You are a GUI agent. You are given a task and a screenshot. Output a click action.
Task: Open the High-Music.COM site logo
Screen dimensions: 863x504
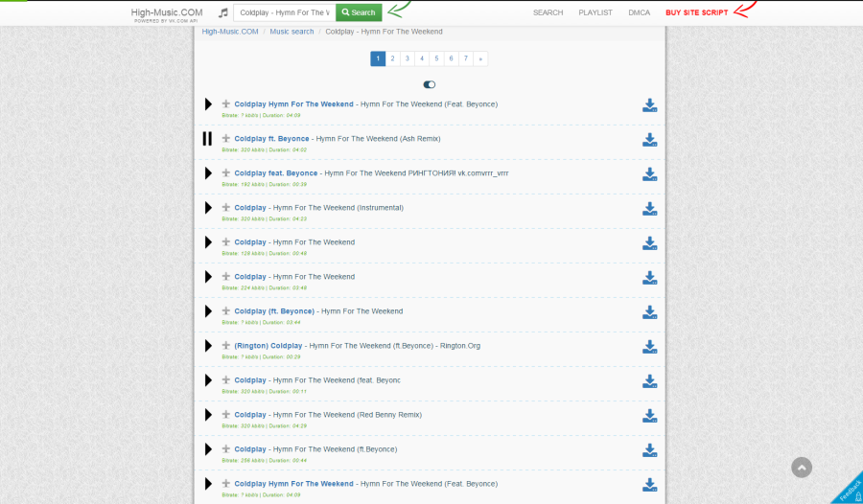tap(167, 14)
